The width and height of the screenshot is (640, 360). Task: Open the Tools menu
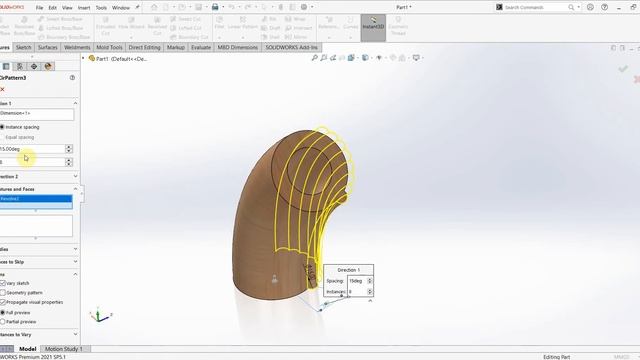pyautogui.click(x=101, y=8)
